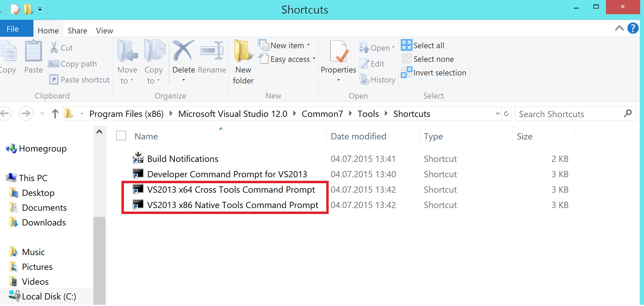Collapse the ribbon with the chevron

coord(619,28)
